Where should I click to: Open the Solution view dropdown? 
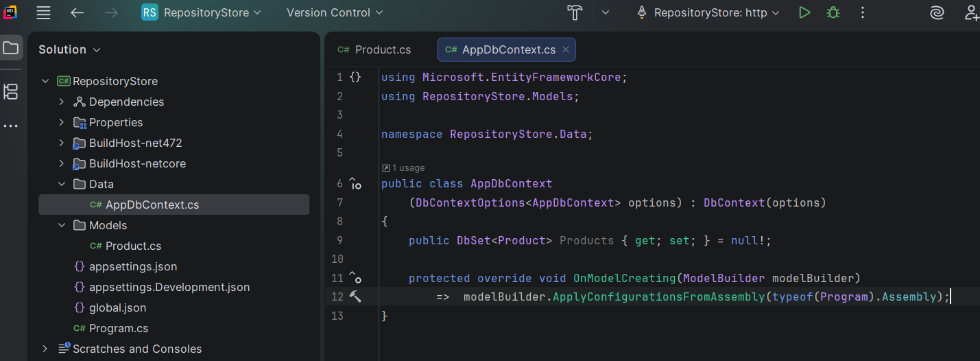(69, 49)
